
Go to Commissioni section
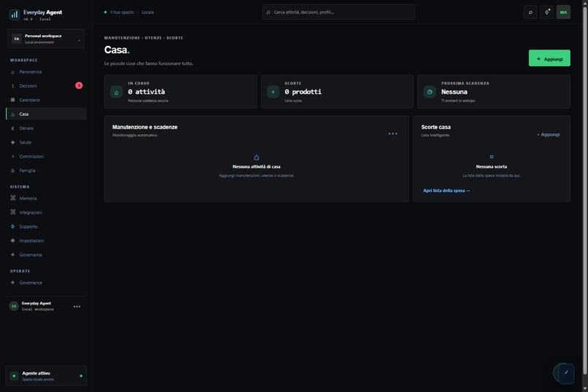tap(46, 156)
